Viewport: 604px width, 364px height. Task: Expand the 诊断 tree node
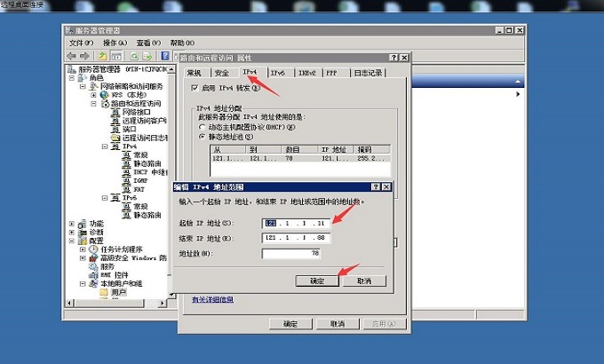(73, 232)
